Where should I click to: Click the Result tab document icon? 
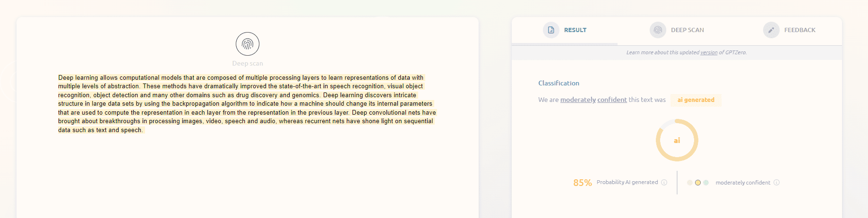[551, 30]
